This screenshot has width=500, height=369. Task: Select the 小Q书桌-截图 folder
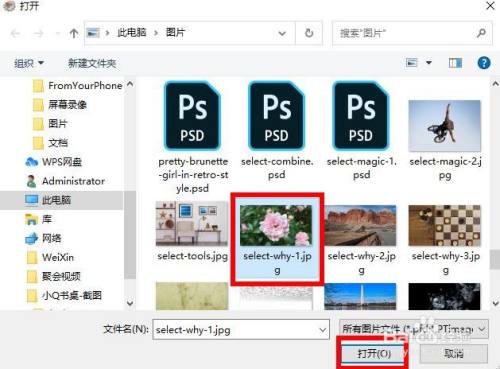64,295
